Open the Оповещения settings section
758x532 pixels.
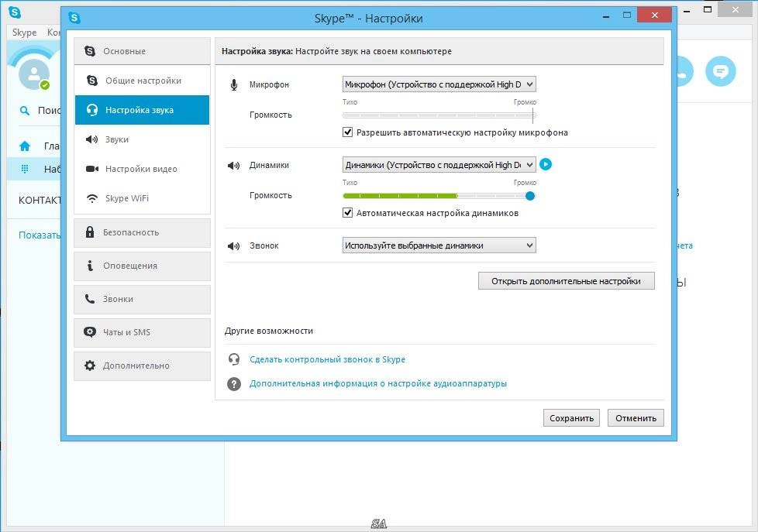click(x=142, y=266)
